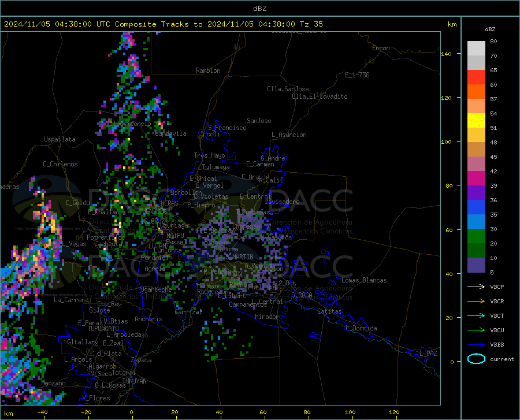Click the Divisadero place label
The width and height of the screenshot is (520, 420).
tap(282, 202)
